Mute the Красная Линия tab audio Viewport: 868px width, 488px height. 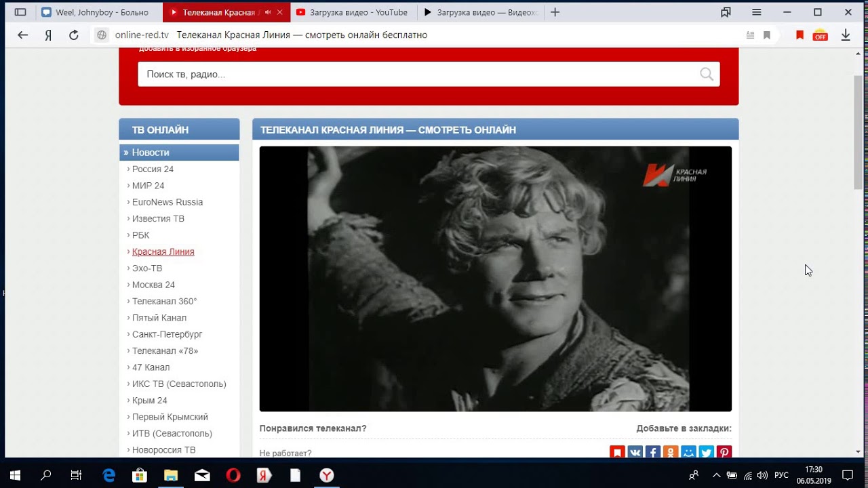pyautogui.click(x=268, y=12)
